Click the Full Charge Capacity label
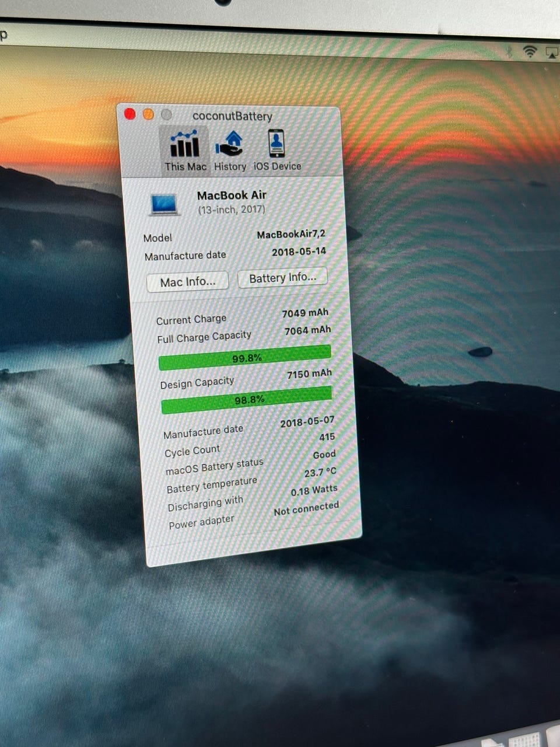Image resolution: width=560 pixels, height=747 pixels. [204, 337]
